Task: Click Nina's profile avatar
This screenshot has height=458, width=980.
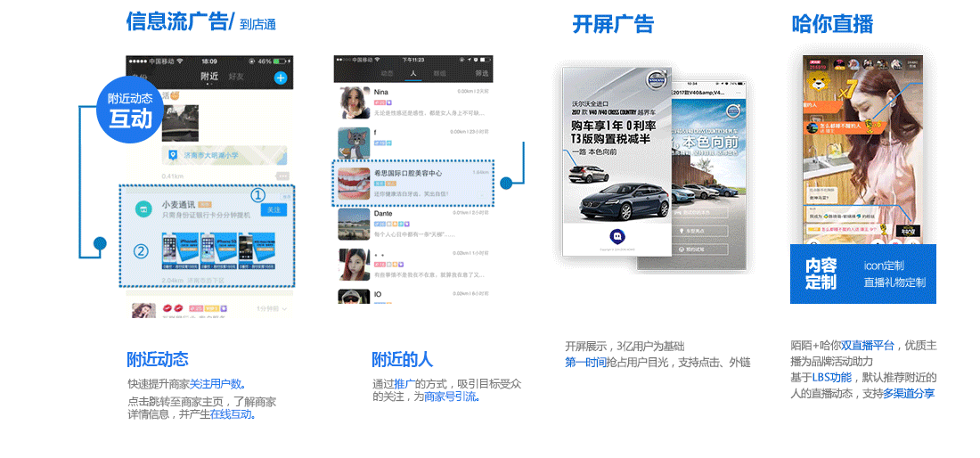Action: pyautogui.click(x=353, y=102)
